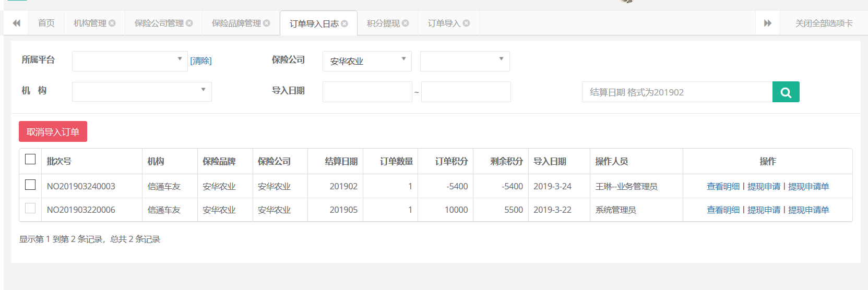
Task: Open the 保险公司 dropdown showing 安华农业
Action: click(x=367, y=61)
